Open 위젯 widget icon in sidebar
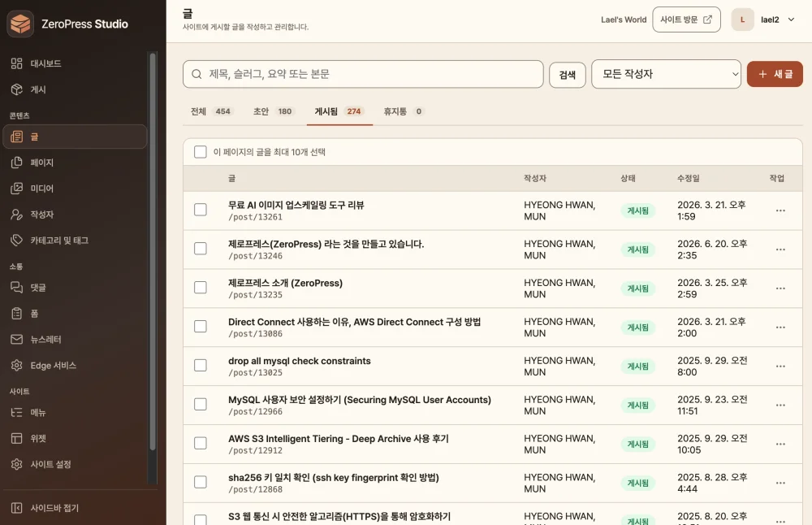812x525 pixels. click(16, 438)
